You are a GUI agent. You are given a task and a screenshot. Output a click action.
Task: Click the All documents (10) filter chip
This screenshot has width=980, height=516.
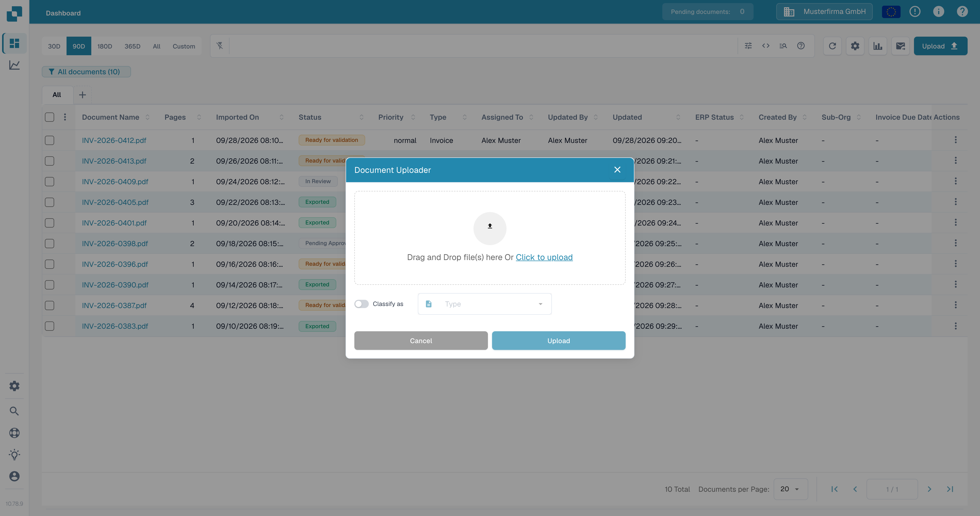coord(86,72)
